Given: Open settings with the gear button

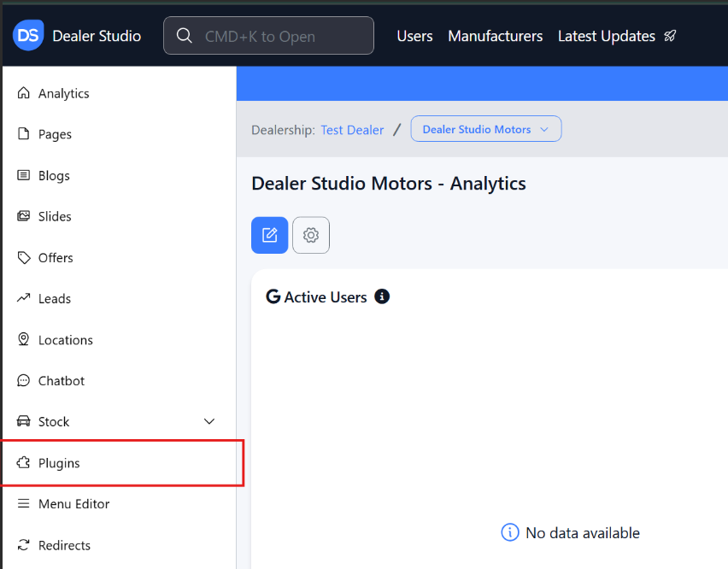Looking at the screenshot, I should click(311, 235).
